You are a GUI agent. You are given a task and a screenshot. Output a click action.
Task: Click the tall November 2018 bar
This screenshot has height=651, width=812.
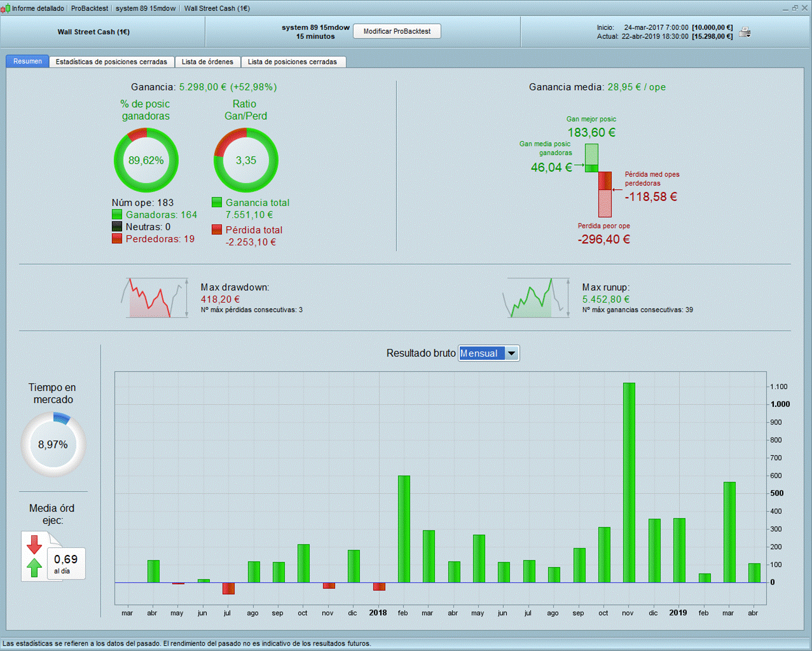click(628, 483)
